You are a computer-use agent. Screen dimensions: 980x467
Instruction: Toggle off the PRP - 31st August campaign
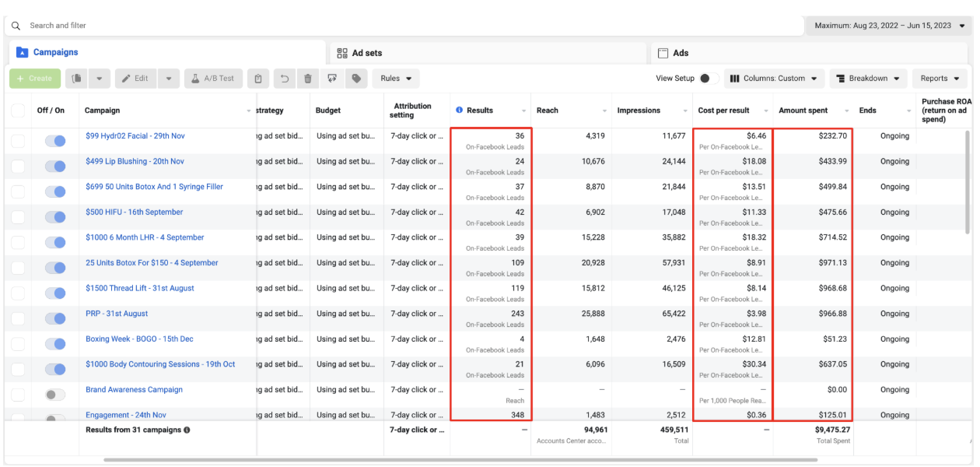coord(55,318)
